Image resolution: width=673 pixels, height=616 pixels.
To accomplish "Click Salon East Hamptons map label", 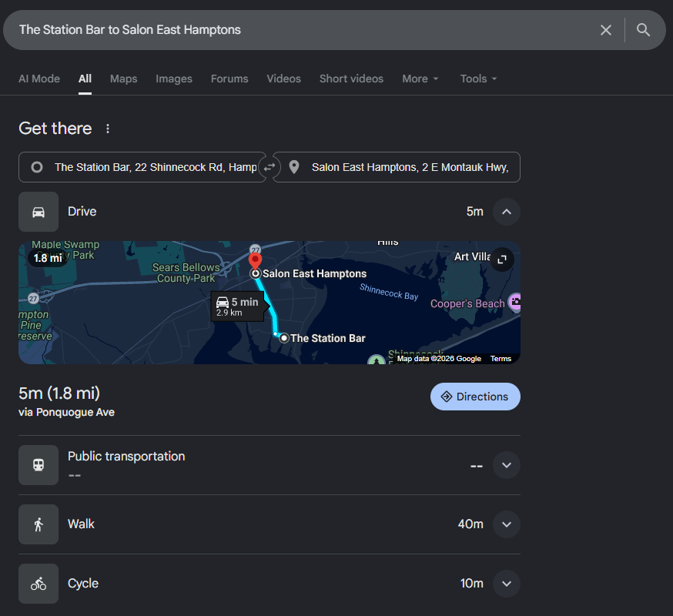I will (315, 273).
